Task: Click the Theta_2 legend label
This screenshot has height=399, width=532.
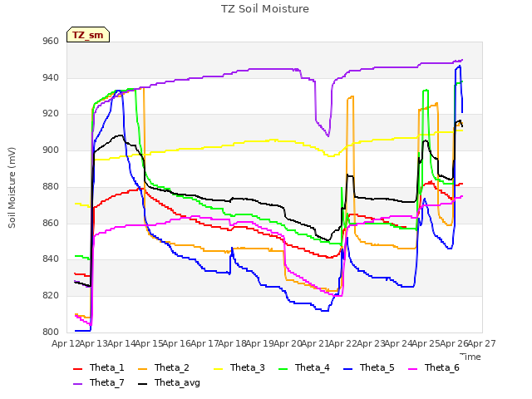Action: click(172, 367)
